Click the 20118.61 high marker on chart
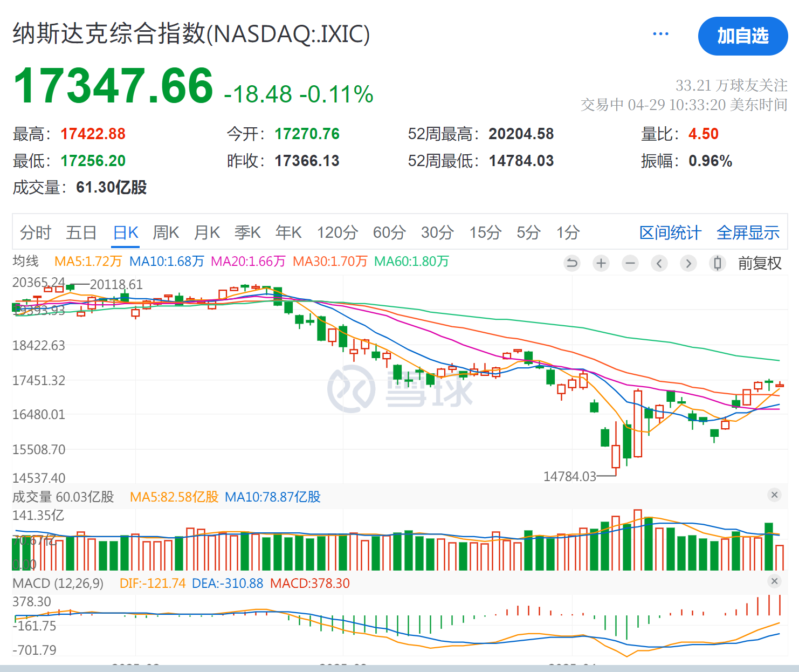This screenshot has width=799, height=672. [x=116, y=284]
